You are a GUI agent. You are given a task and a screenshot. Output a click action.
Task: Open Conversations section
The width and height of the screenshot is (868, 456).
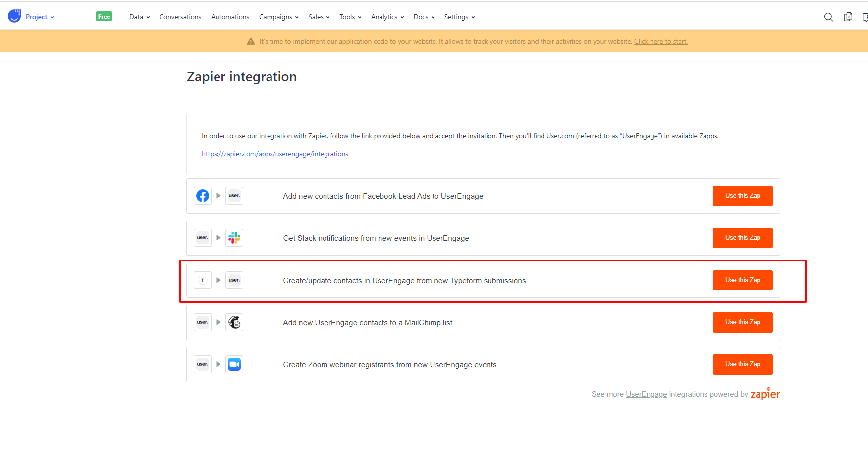pos(180,17)
